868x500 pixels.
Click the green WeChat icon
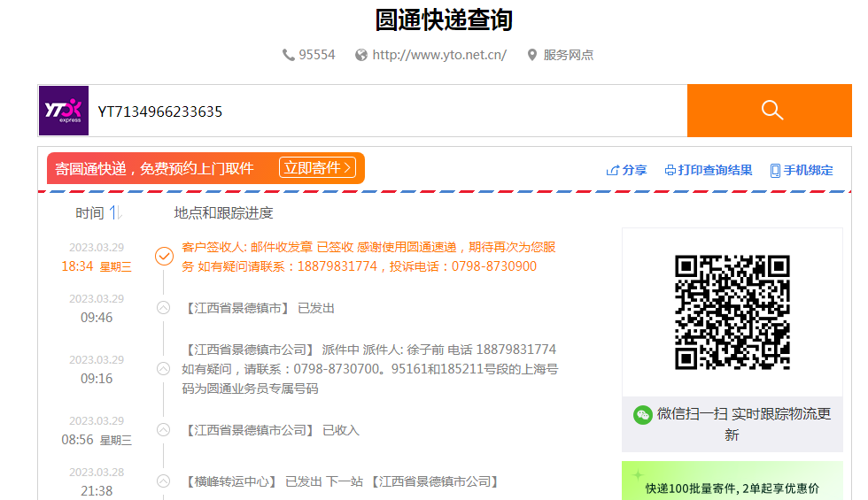pos(643,415)
